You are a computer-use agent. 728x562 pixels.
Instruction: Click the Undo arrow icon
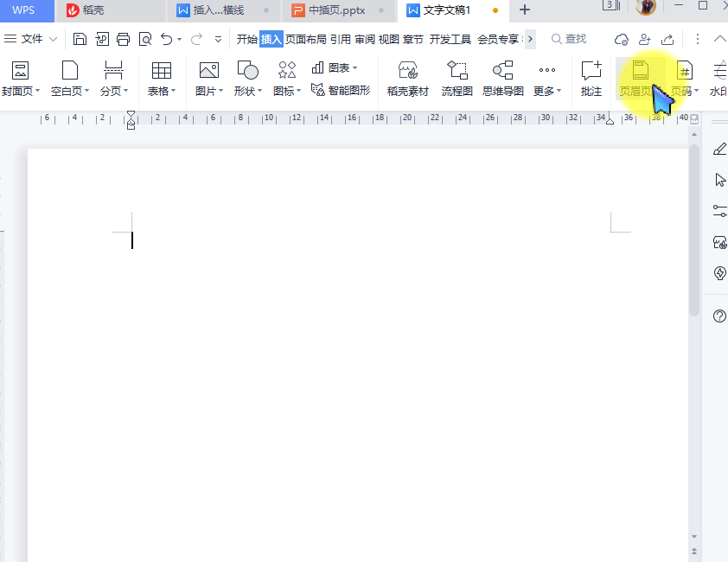[167, 39]
